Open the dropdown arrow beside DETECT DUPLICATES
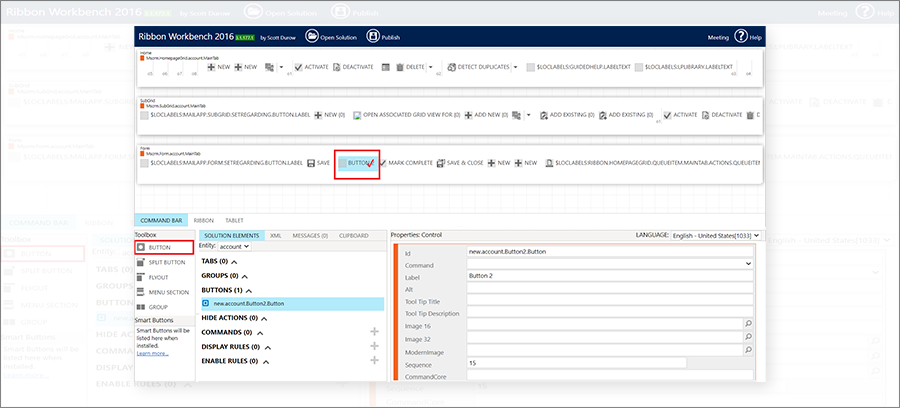Image resolution: width=900 pixels, height=408 pixels. (515, 68)
